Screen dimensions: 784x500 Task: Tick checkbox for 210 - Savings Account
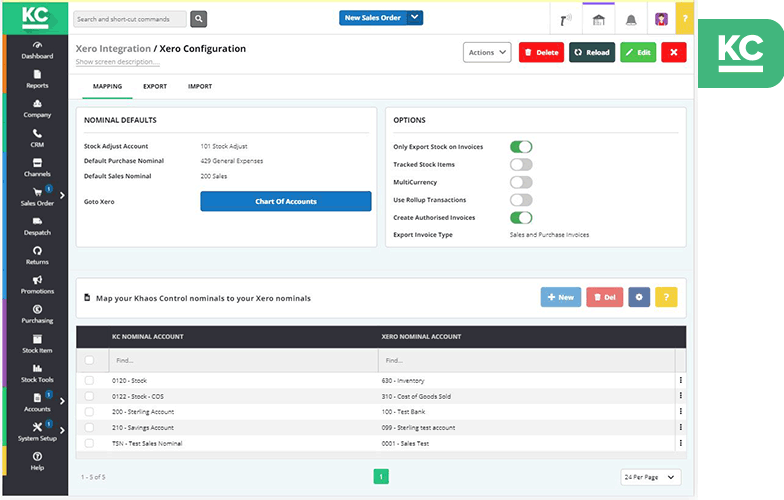coord(89,428)
